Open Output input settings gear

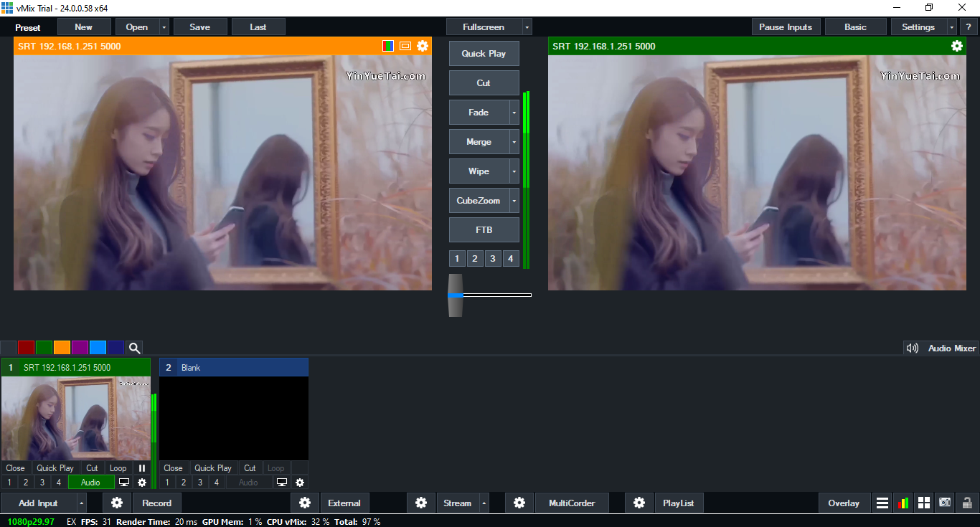(x=957, y=46)
